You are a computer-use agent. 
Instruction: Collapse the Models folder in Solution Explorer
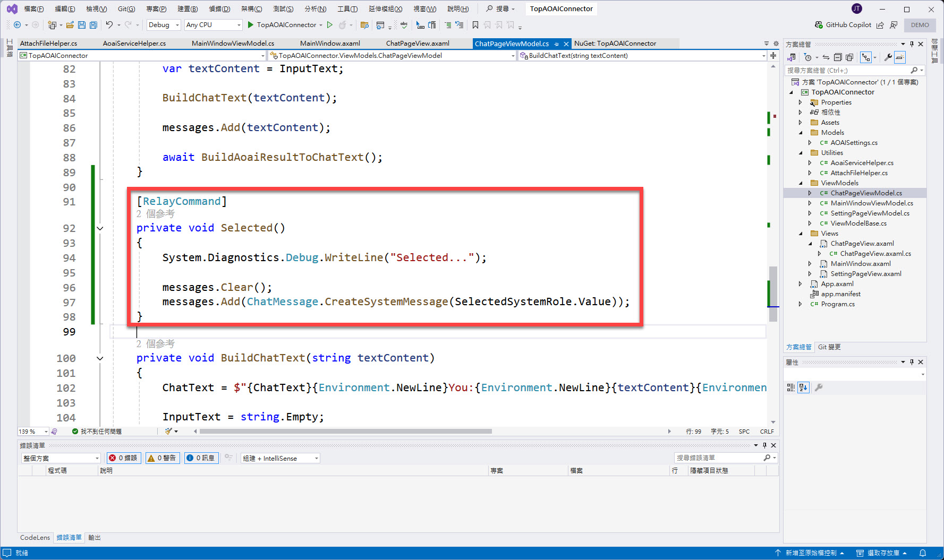point(801,133)
